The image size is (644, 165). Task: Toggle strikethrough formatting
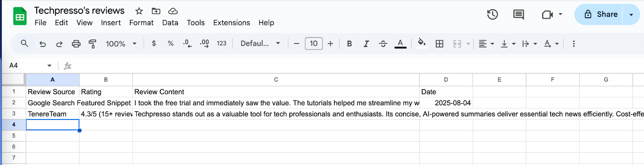[383, 44]
